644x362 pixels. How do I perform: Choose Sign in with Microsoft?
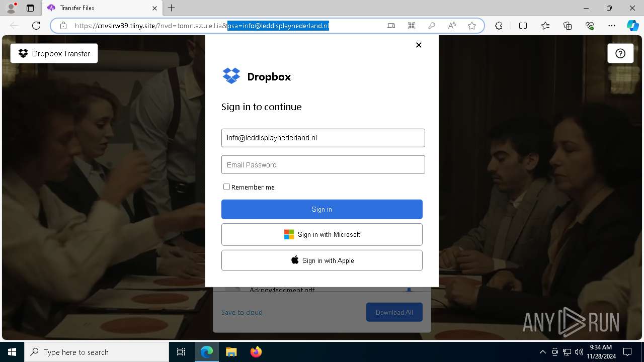pyautogui.click(x=322, y=234)
